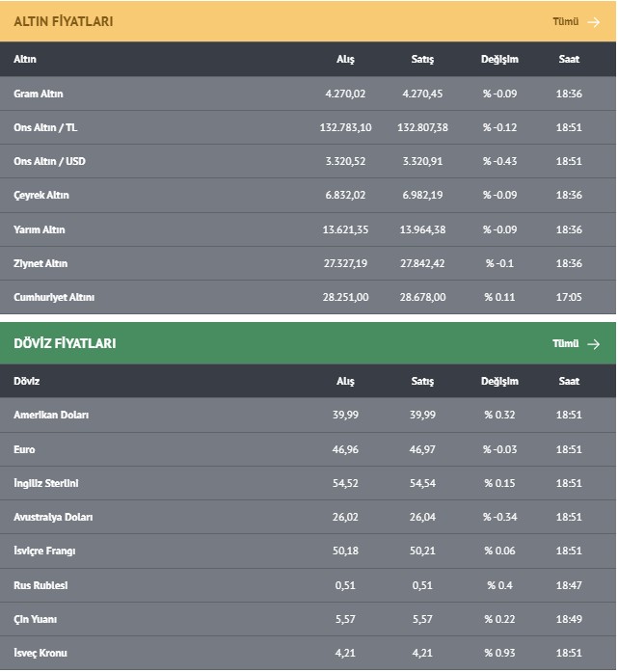The width and height of the screenshot is (618, 672).
Task: Open the Çin Yuanı entry
Action: pos(309,619)
